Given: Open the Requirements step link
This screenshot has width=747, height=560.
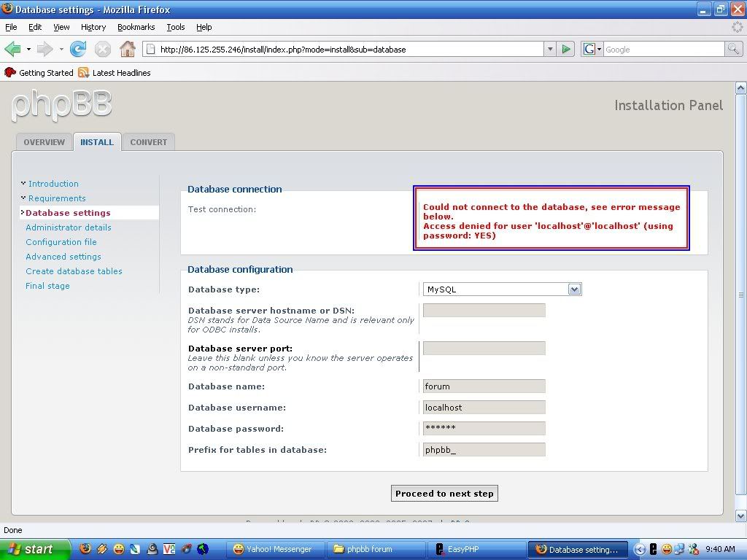Looking at the screenshot, I should pyautogui.click(x=57, y=198).
